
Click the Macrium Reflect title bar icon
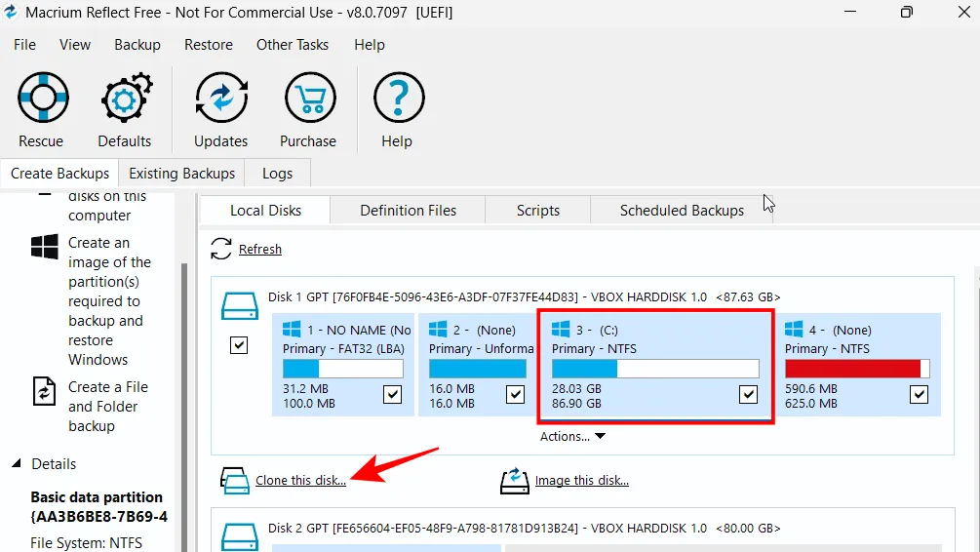11,12
